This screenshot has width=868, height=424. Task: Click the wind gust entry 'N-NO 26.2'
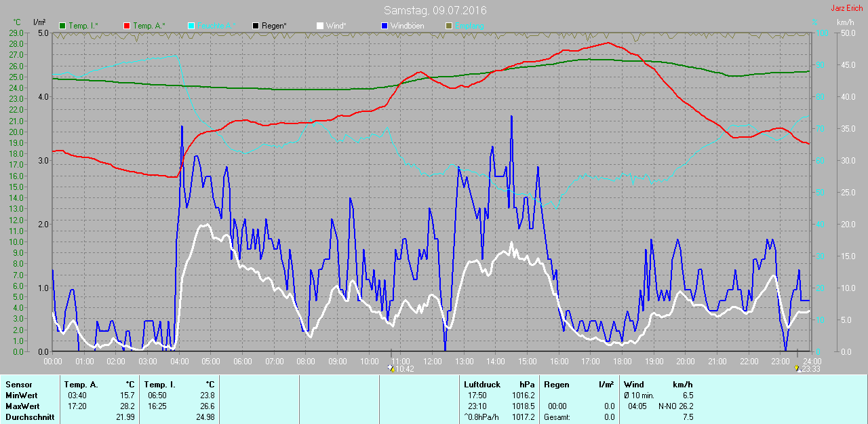tap(675, 406)
